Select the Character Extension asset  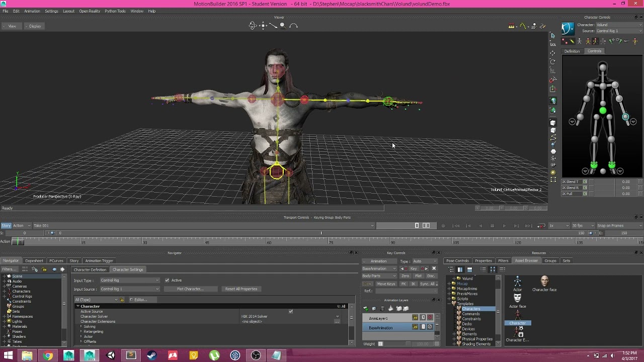517,334
